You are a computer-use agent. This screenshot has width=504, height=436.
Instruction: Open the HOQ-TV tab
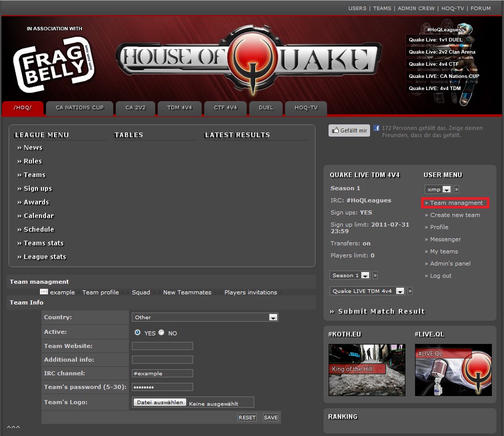click(x=306, y=108)
